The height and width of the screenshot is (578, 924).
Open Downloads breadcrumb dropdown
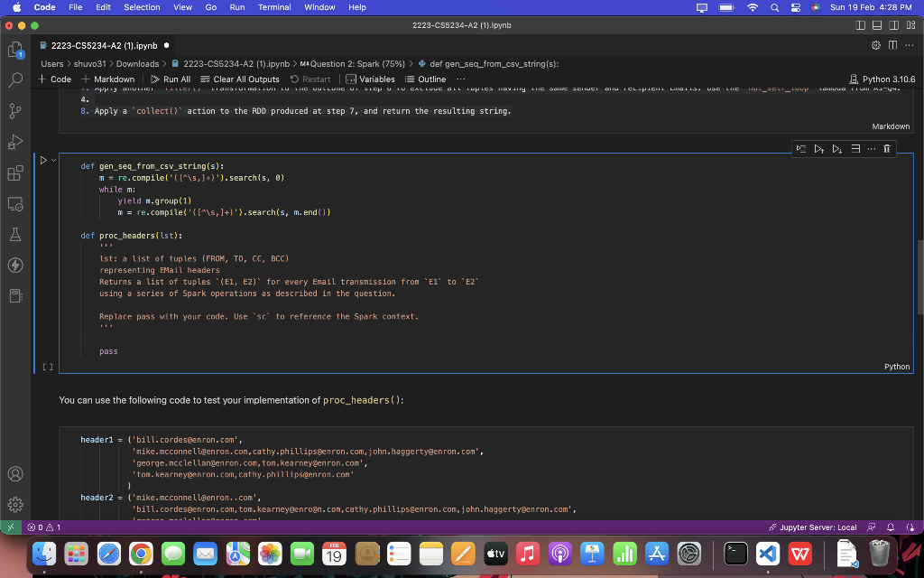click(137, 64)
